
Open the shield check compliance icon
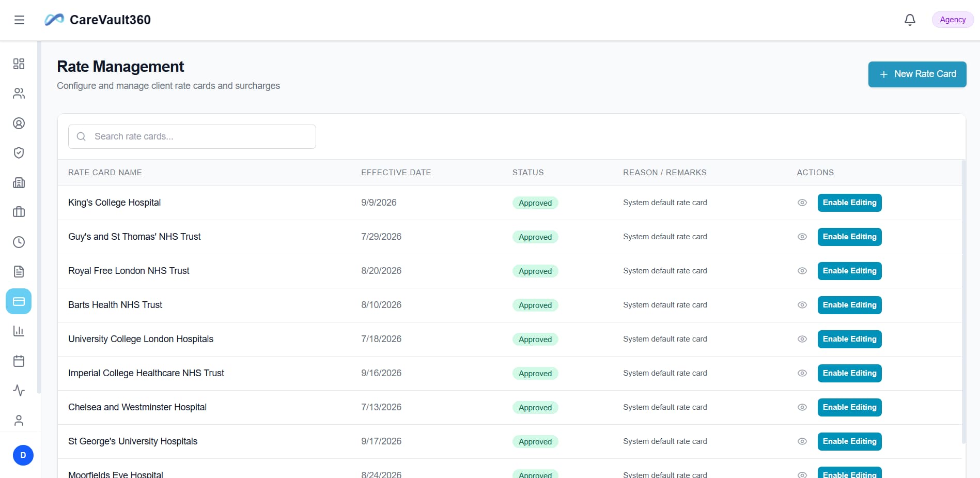[19, 152]
